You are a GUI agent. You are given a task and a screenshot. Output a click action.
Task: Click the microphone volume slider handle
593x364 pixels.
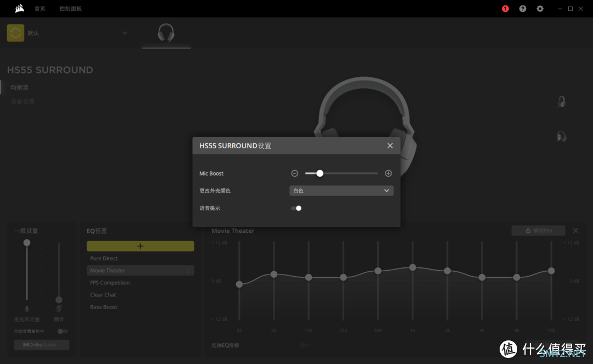[x=27, y=243]
